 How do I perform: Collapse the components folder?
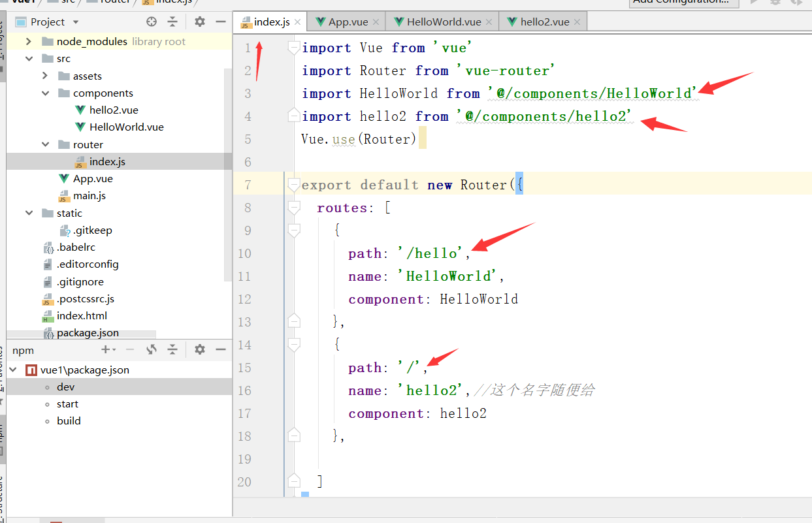(45, 93)
